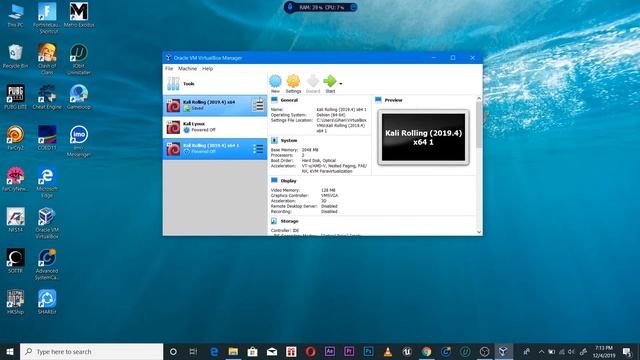640x360 pixels.
Task: Open the Machine menu
Action: click(x=187, y=69)
